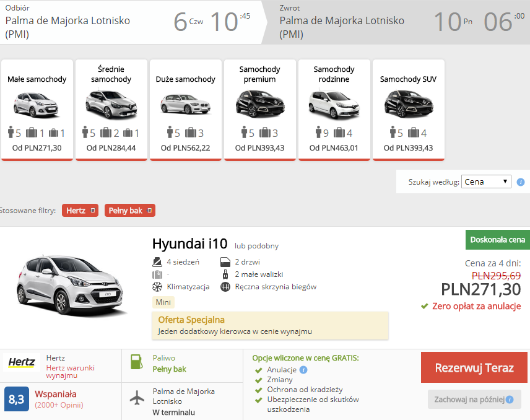Select the Duże samochody category card
Image resolution: width=530 pixels, height=420 pixels.
pyautogui.click(x=186, y=110)
